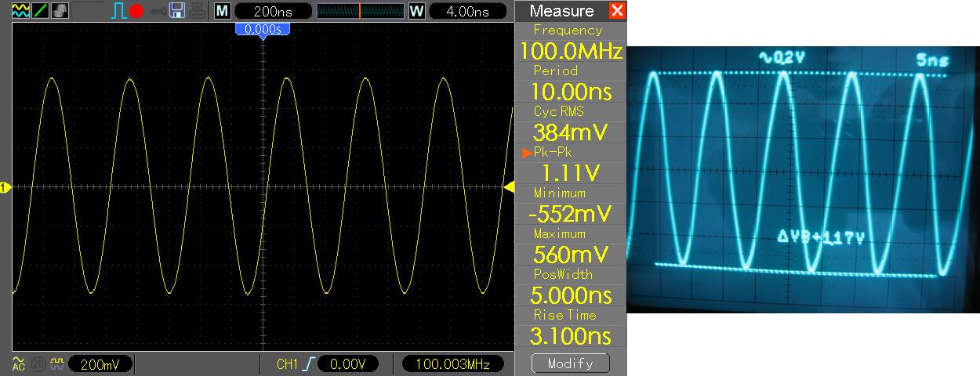This screenshot has width=980, height=376.
Task: Click the W window timebase icon
Action: (417, 11)
